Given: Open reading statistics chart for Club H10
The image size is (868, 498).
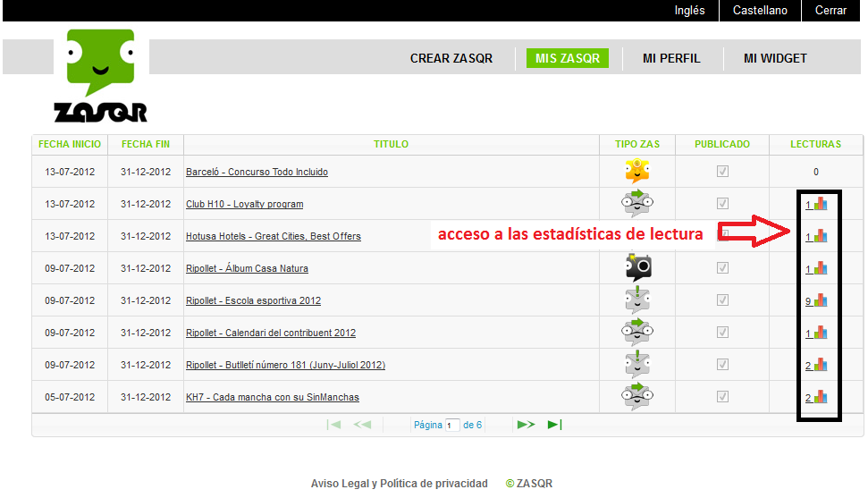Looking at the screenshot, I should [821, 204].
